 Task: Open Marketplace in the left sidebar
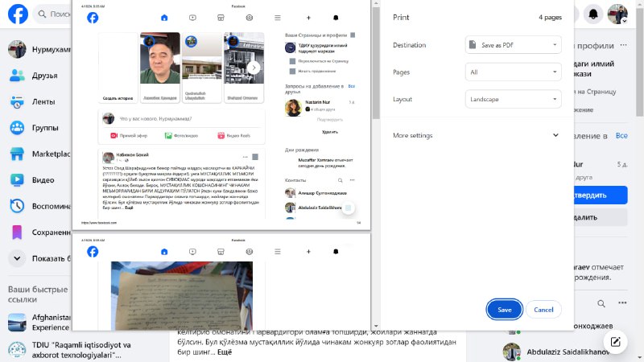point(39,154)
